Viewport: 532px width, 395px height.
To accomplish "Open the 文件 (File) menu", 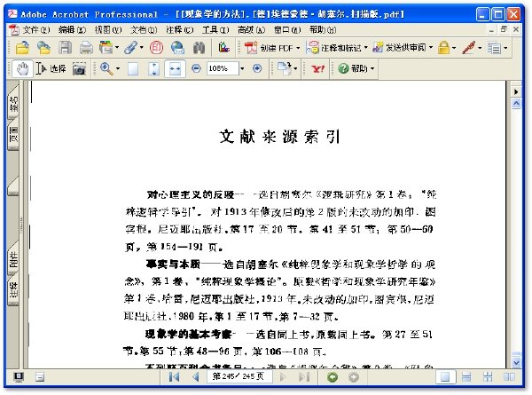I will (36, 30).
